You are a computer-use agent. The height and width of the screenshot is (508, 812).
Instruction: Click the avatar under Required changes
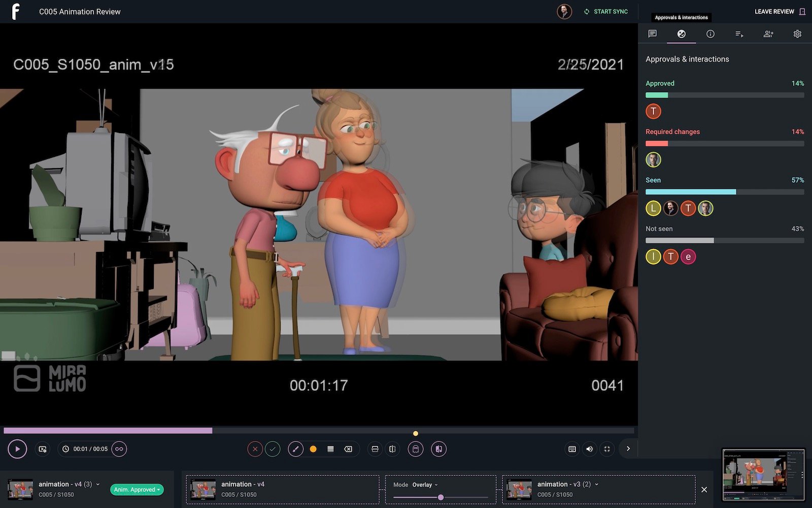point(653,160)
